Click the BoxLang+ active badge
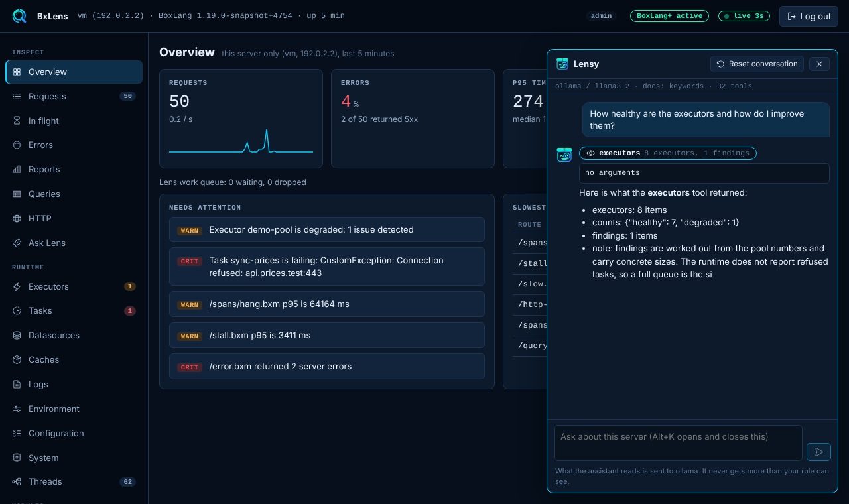 click(x=669, y=16)
